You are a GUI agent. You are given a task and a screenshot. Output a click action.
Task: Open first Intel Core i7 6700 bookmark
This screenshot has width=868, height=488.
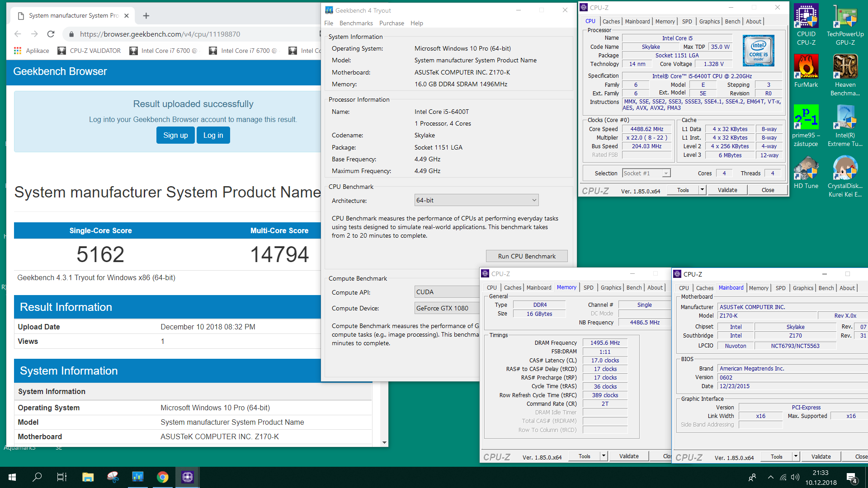click(x=164, y=51)
